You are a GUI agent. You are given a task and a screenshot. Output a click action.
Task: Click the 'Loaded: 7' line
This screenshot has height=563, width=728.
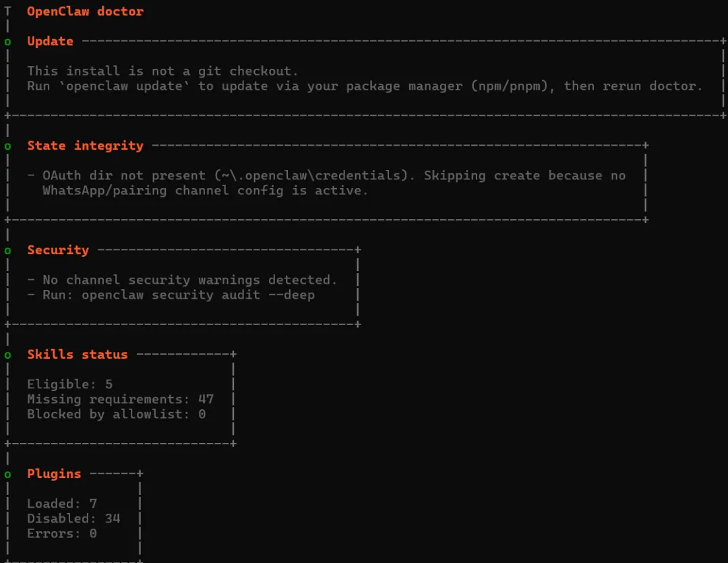(62, 504)
